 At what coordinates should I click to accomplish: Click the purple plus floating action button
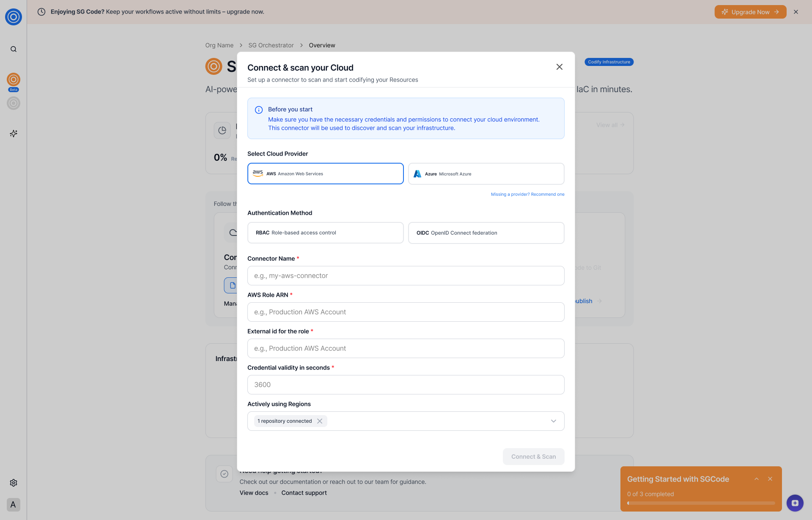pyautogui.click(x=795, y=503)
